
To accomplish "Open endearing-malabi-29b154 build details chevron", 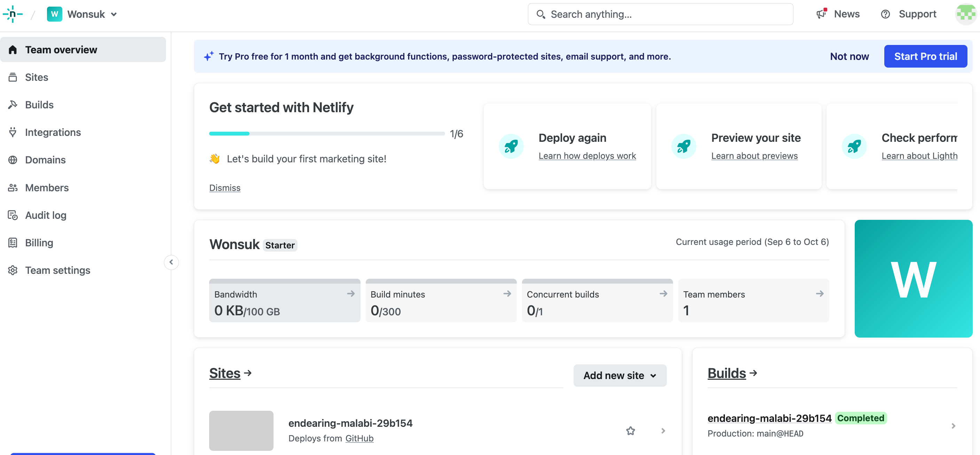I will click(x=953, y=426).
